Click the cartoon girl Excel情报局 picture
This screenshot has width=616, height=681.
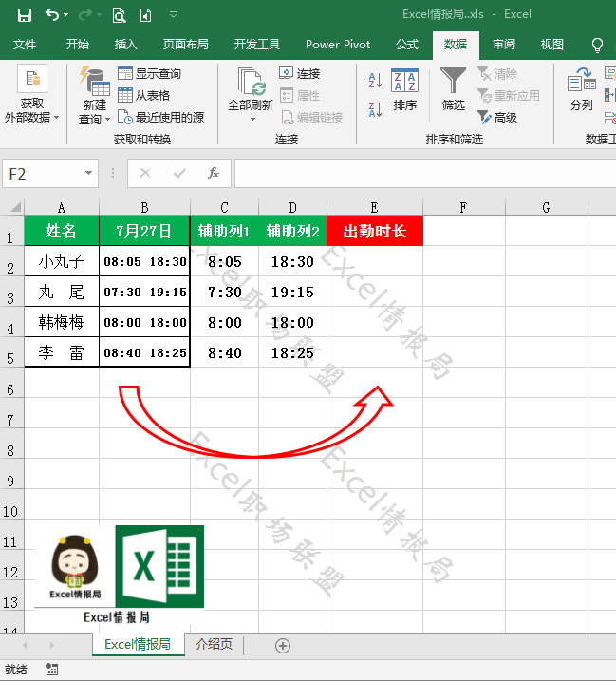75,566
